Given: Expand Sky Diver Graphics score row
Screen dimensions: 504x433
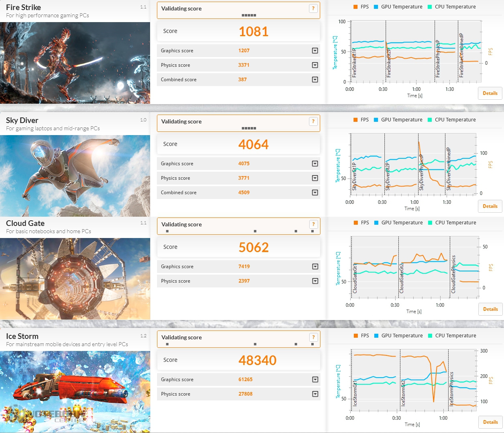Looking at the screenshot, I should tap(315, 164).
